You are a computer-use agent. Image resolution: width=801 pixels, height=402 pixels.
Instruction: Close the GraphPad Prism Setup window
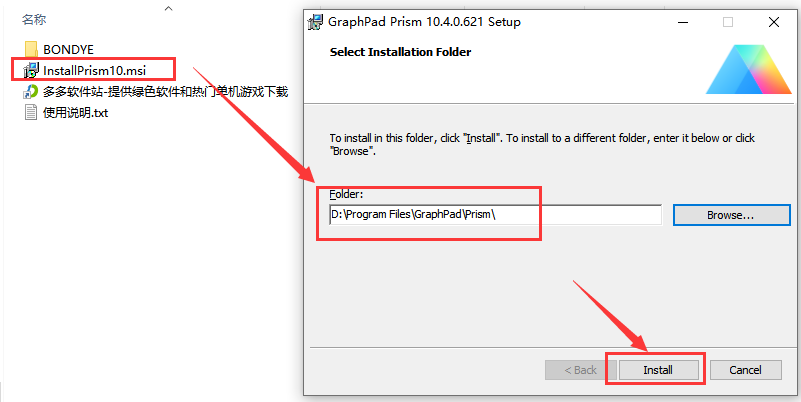coord(773,21)
